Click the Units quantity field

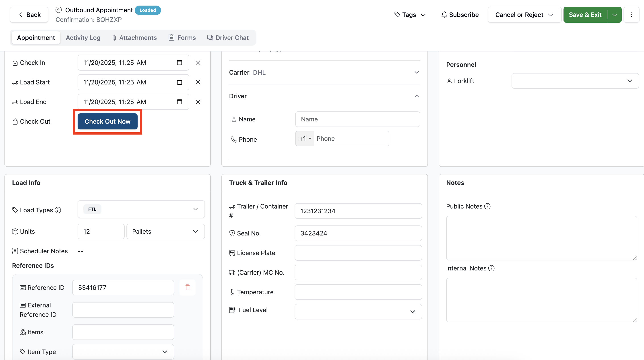(x=101, y=231)
